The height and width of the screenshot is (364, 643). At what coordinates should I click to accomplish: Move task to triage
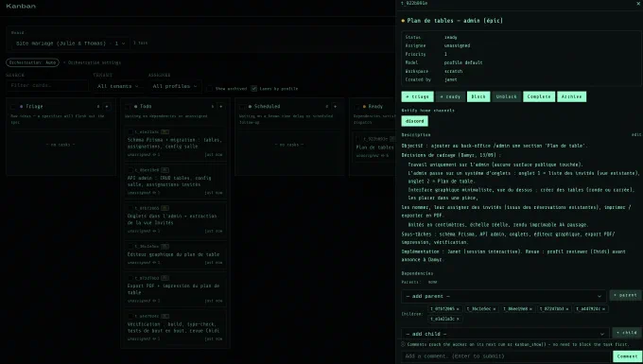[x=417, y=96]
